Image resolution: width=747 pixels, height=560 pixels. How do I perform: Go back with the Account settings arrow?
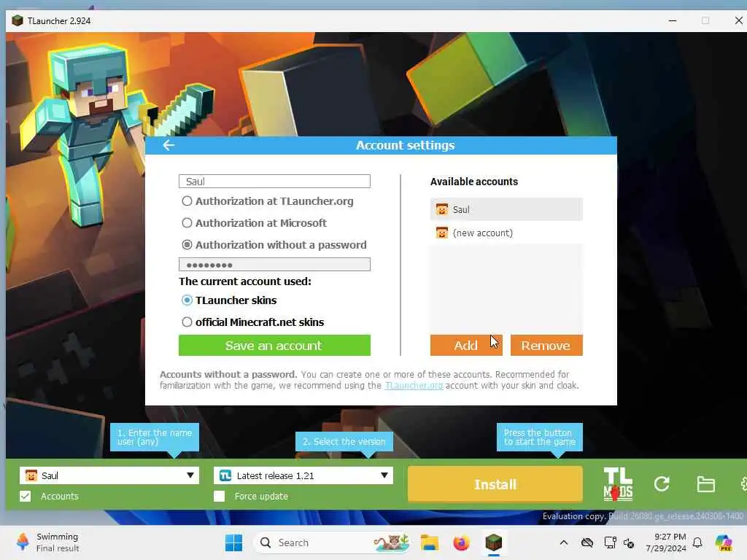point(169,145)
